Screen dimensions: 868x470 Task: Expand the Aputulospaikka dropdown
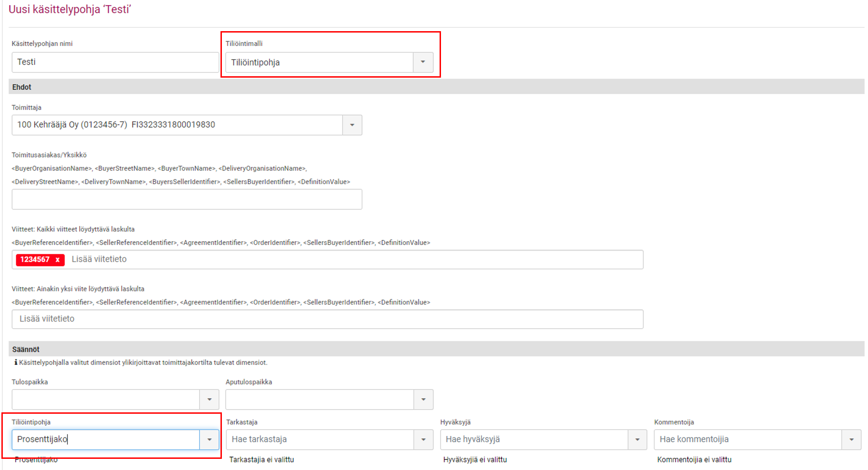[x=423, y=399]
